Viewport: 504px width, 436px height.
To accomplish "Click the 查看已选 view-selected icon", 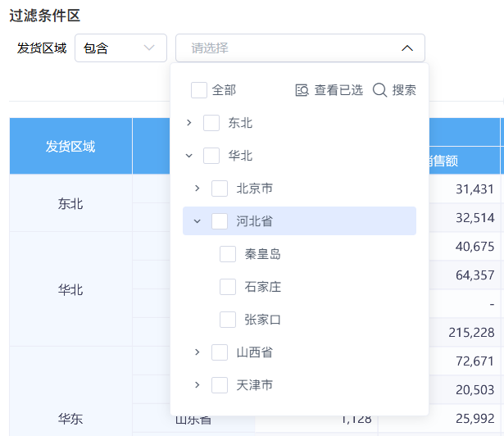I will [x=302, y=90].
